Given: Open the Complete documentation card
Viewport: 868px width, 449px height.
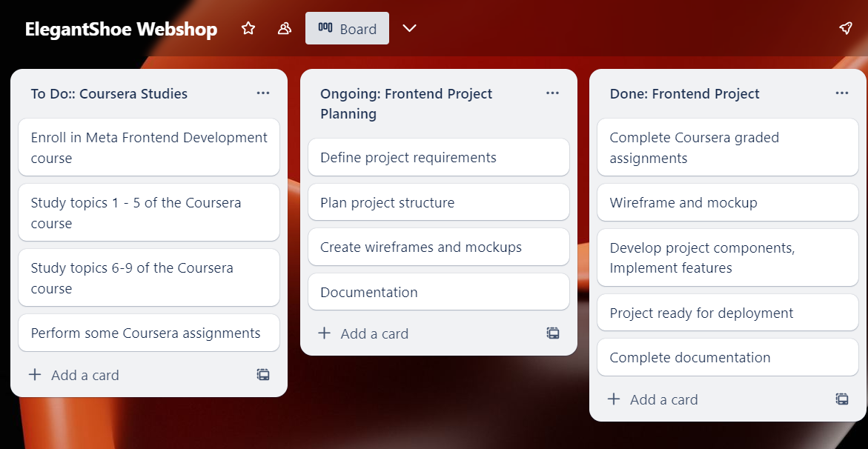Looking at the screenshot, I should (x=727, y=357).
